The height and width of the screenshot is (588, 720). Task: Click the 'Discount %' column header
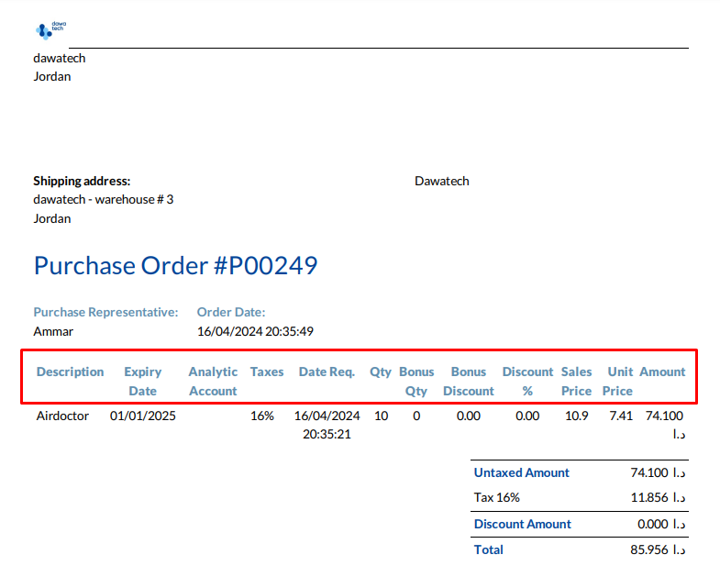coord(527,382)
